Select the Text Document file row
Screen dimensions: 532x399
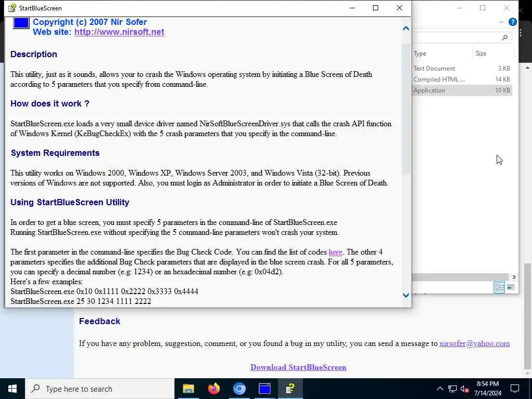pos(462,69)
